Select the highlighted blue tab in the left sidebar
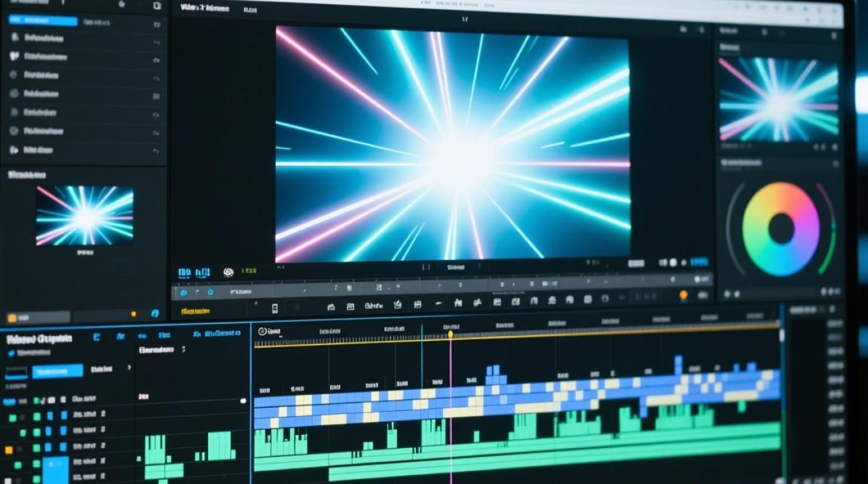The height and width of the screenshot is (484, 868). [x=43, y=20]
